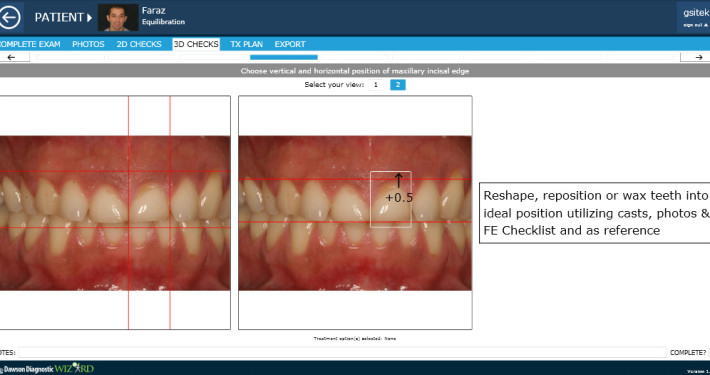This screenshot has height=375, width=710.
Task: Select the white tooth selection box
Action: tap(391, 199)
